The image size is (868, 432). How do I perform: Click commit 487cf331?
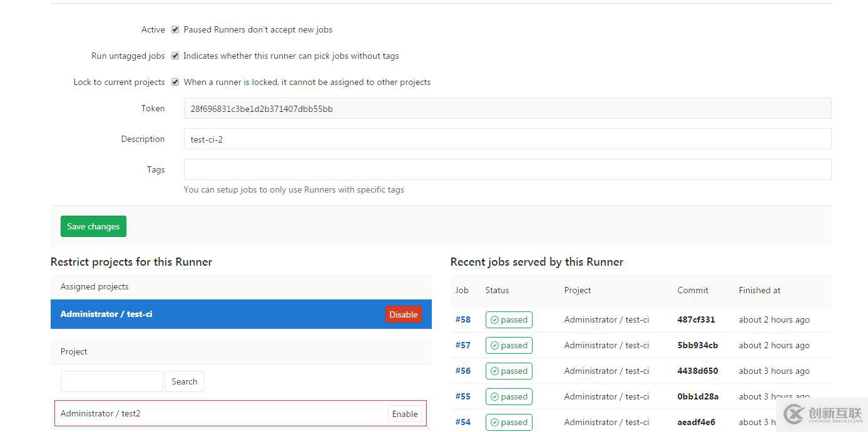pos(696,319)
